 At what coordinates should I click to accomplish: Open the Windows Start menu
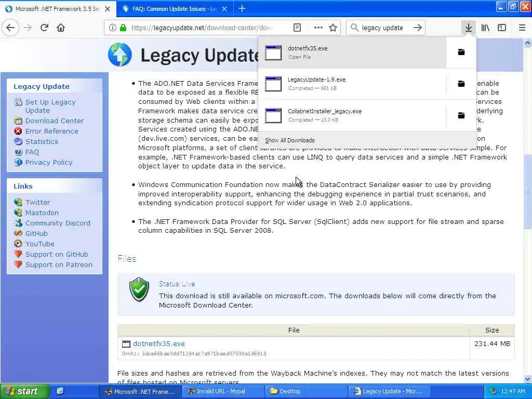click(24, 391)
